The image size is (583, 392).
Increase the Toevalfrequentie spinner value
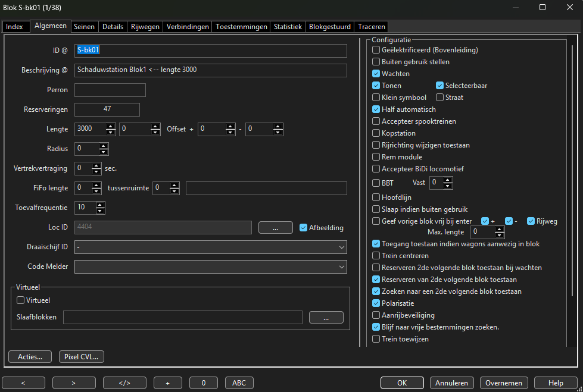(100, 205)
